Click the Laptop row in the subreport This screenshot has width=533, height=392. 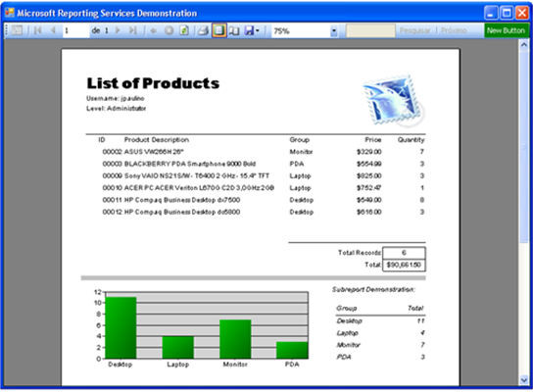[x=380, y=333]
